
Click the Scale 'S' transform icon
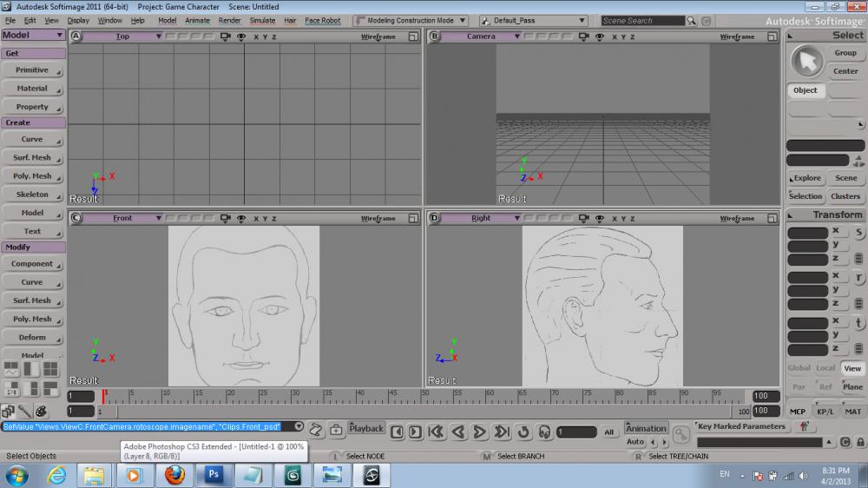pos(858,233)
